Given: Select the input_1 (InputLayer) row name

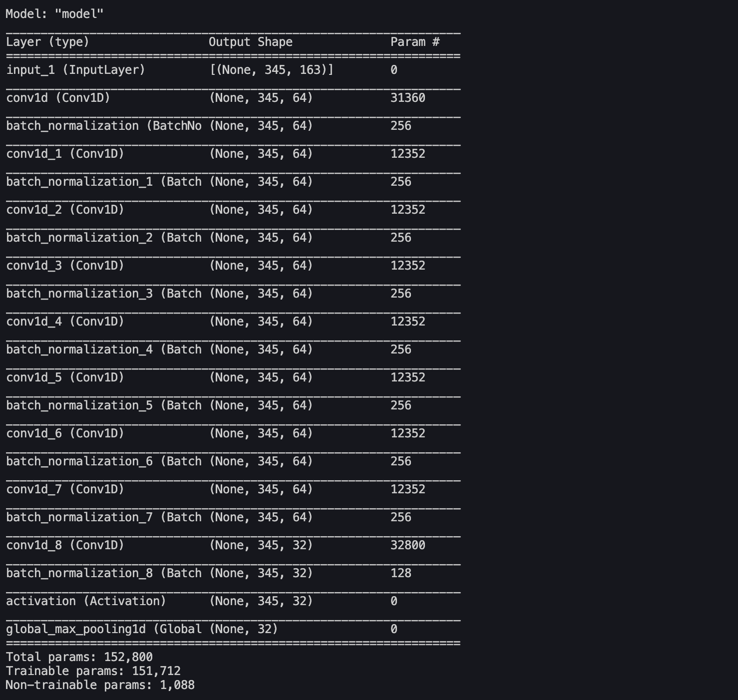Looking at the screenshot, I should pyautogui.click(x=75, y=70).
